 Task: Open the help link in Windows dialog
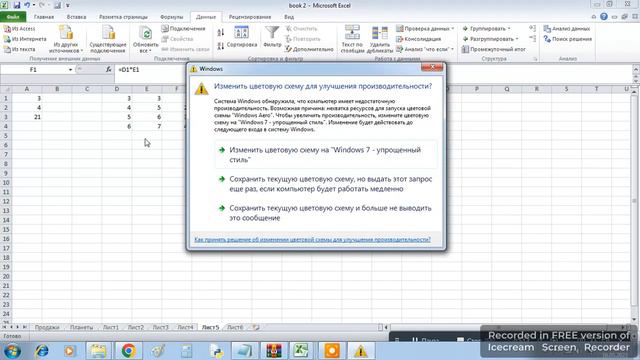pos(312,240)
